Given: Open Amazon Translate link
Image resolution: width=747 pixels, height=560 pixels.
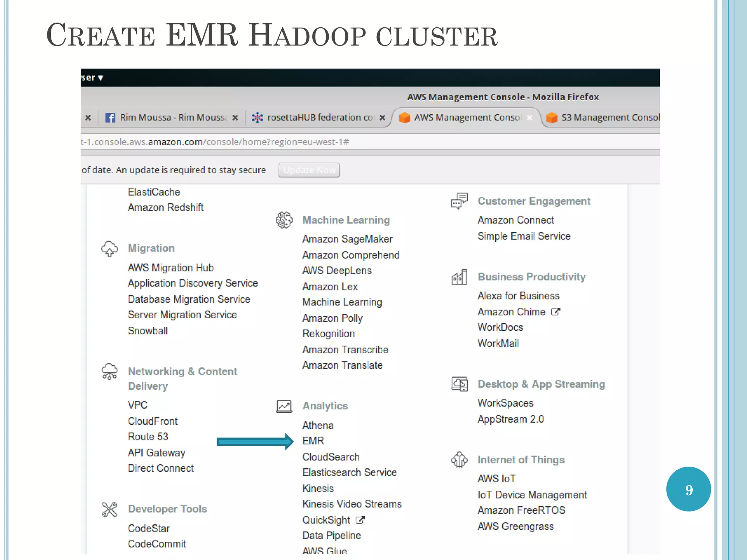Looking at the screenshot, I should (x=342, y=365).
